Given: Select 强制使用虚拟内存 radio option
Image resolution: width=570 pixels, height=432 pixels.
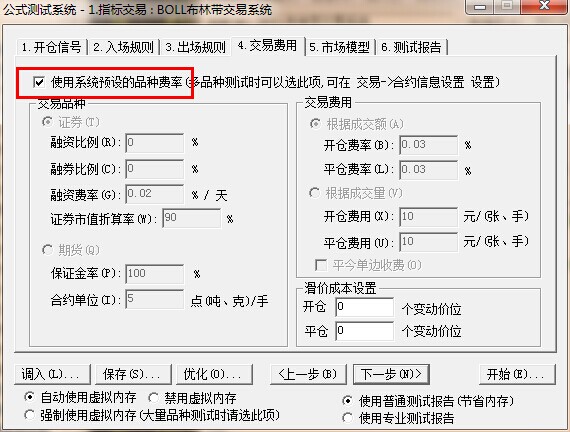Looking at the screenshot, I should (29, 415).
